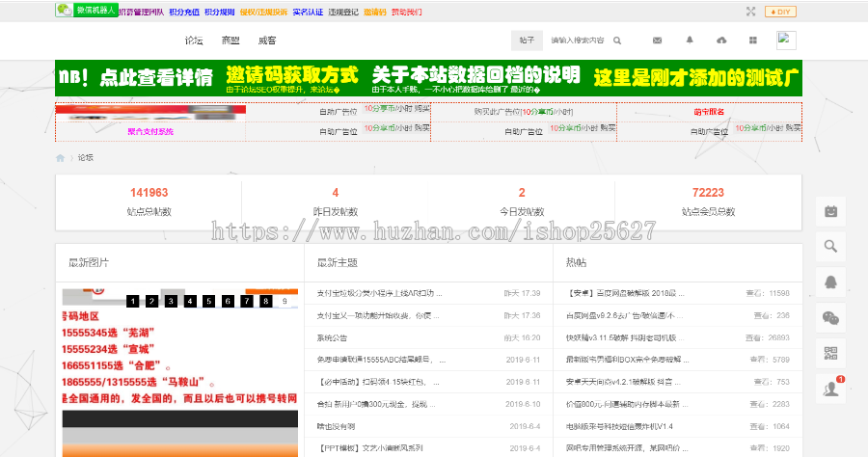868x457 pixels.
Task: Click the WeChat icon in right sidebar
Action: point(830,316)
